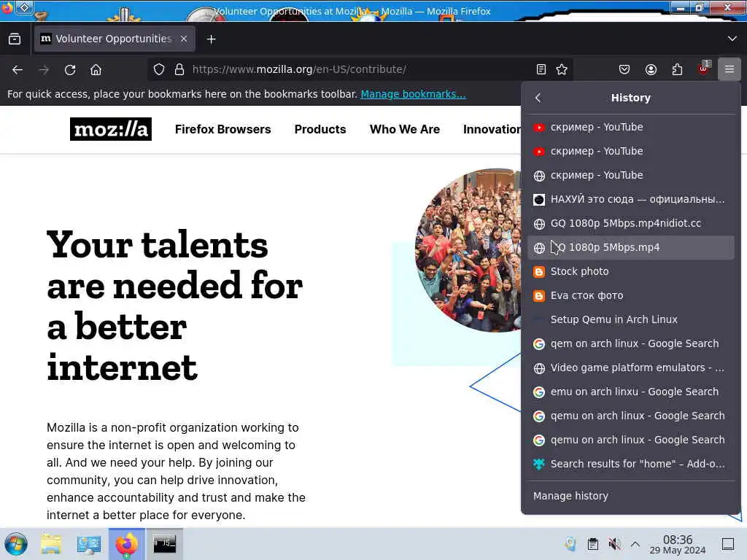Image resolution: width=747 pixels, height=560 pixels.
Task: Expand hidden system tray icons arrow
Action: [635, 544]
